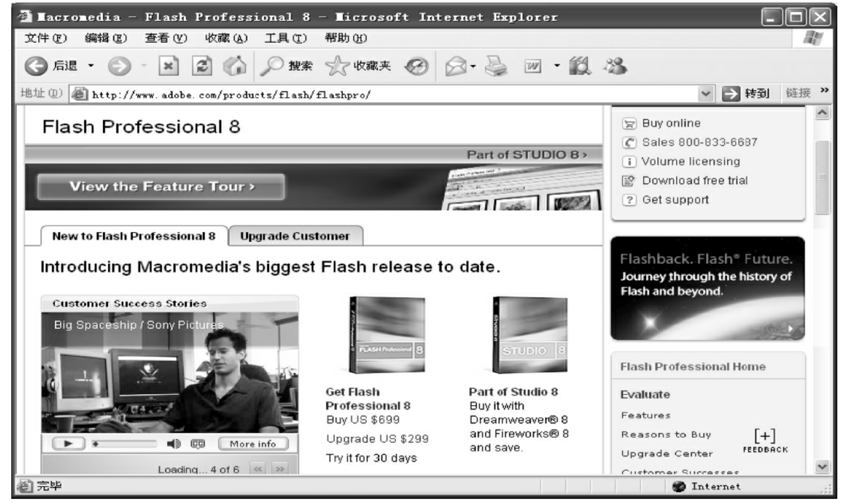The width and height of the screenshot is (848, 504).
Task: Click the Research books toolbar icon
Action: coord(580,66)
